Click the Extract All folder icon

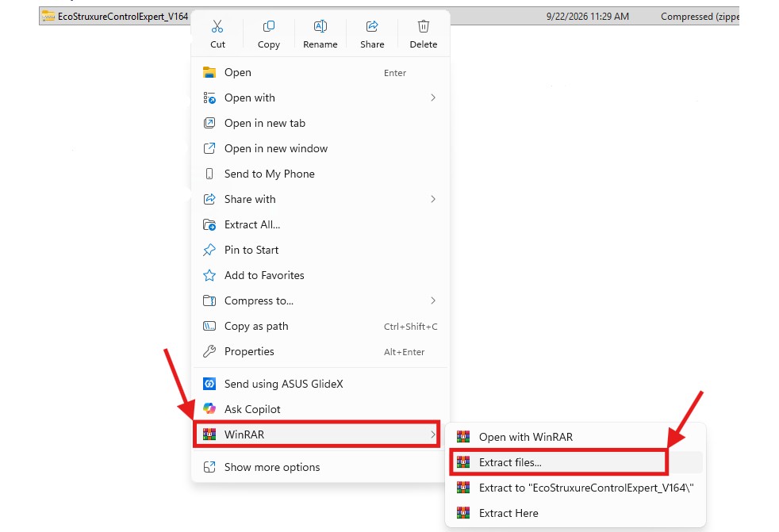point(209,224)
